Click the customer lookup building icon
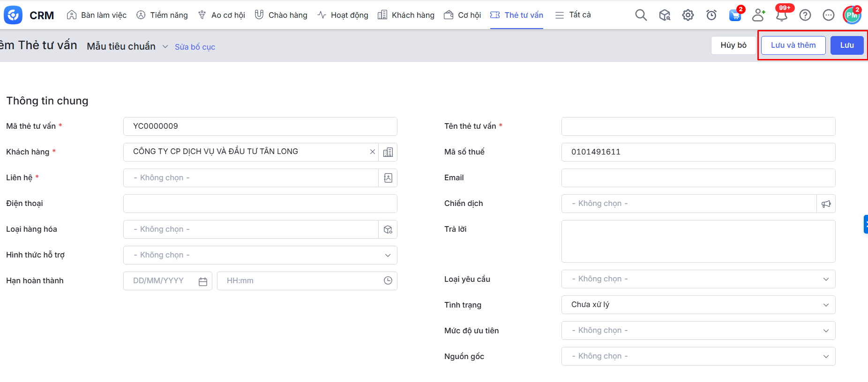Viewport: 868px width, 382px height. pos(388,152)
